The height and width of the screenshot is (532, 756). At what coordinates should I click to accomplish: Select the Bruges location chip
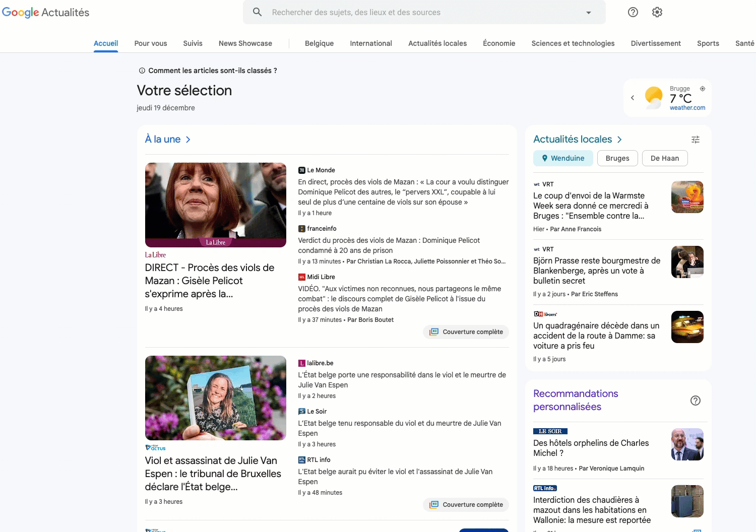[617, 158]
